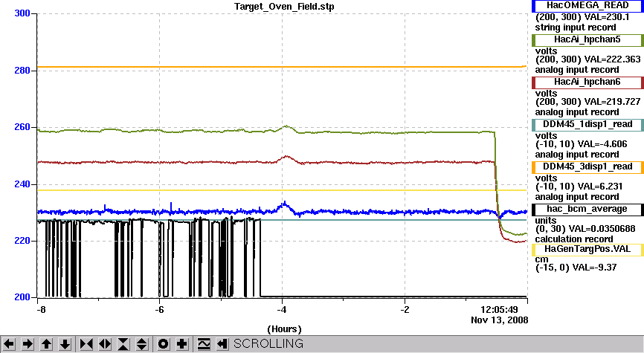Click the 200 y-axis tick label

(x=22, y=297)
